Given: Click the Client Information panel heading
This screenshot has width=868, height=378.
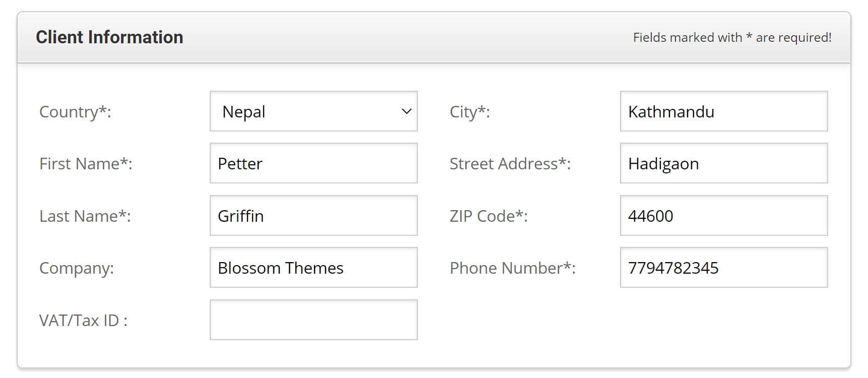Looking at the screenshot, I should tap(109, 37).
